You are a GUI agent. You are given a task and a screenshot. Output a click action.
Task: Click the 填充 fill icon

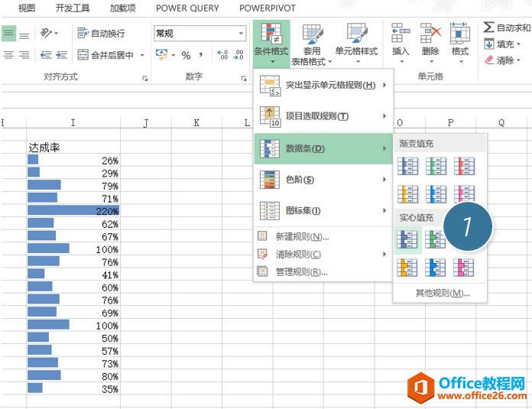tap(489, 44)
